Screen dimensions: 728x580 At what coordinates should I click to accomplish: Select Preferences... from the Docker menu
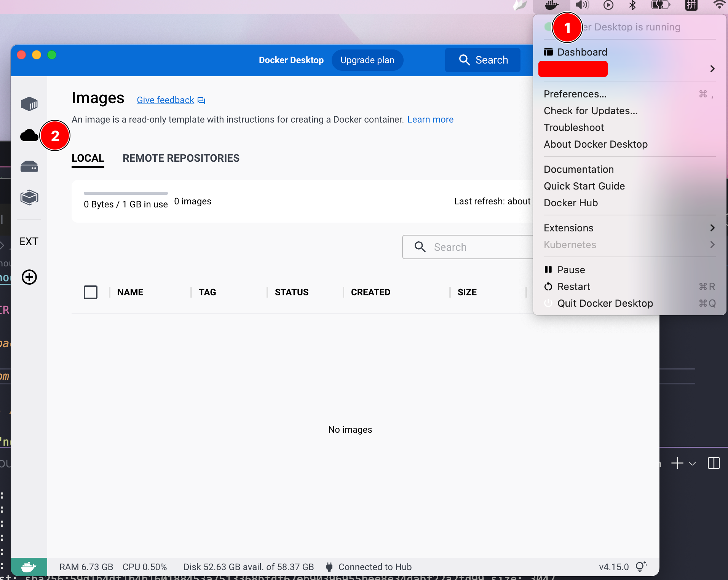point(575,94)
